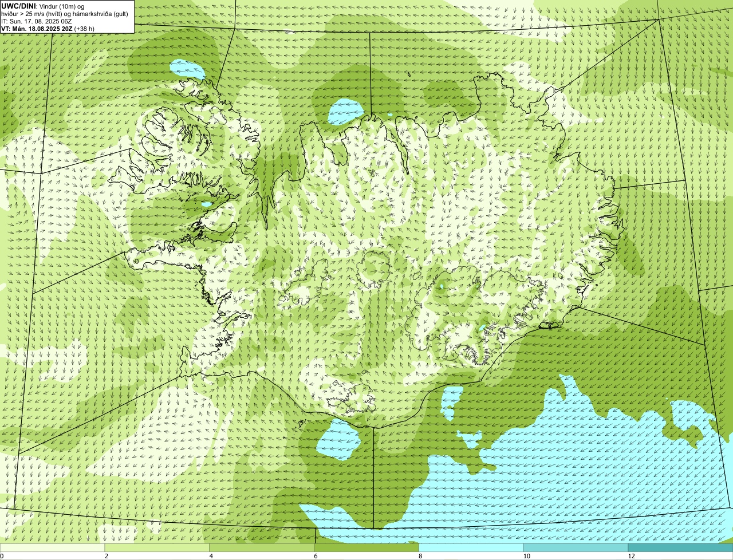Select the 0–2 palest colorbar segment
The image size is (733, 560).
(x=52, y=548)
